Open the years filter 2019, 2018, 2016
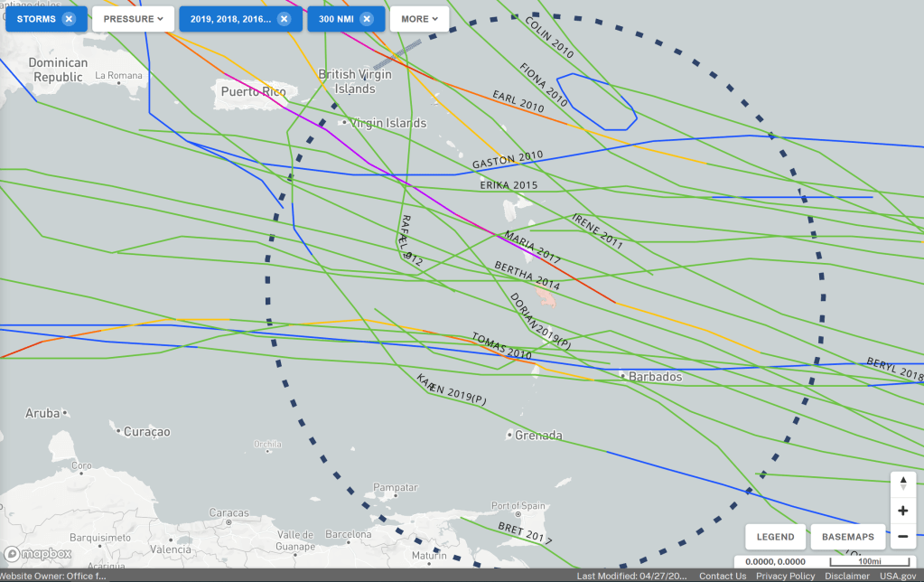Screen dimensions: 924x582 coord(230,19)
